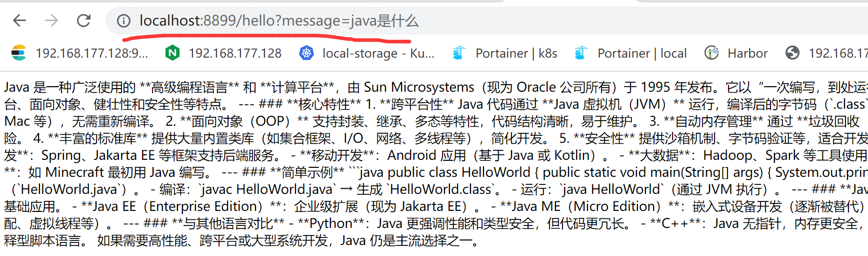
Task: Open the 192.168.177.128 bookmark label
Action: click(235, 53)
